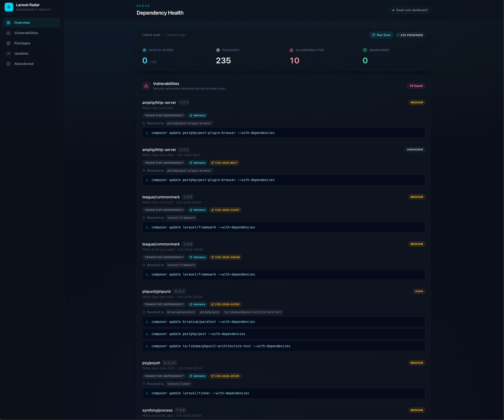
Task: Click the ta-tikoma/phpunit-architecture-test tag
Action: 253,312
